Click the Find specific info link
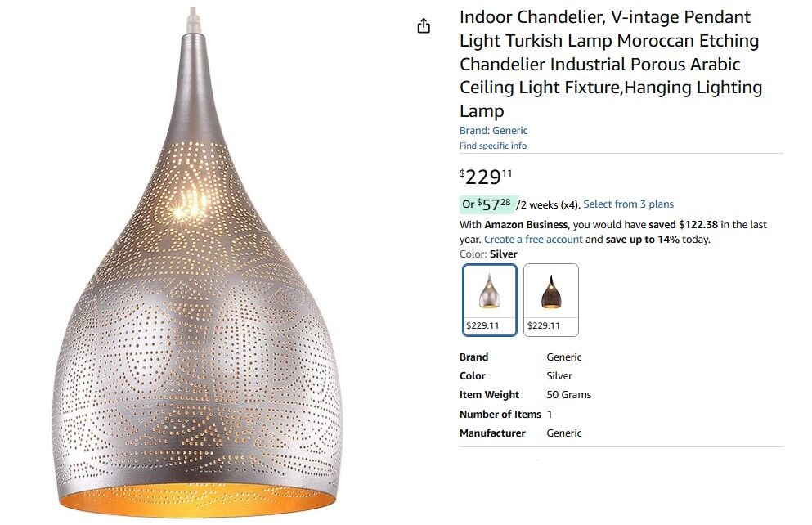The width and height of the screenshot is (812, 525). (x=492, y=146)
